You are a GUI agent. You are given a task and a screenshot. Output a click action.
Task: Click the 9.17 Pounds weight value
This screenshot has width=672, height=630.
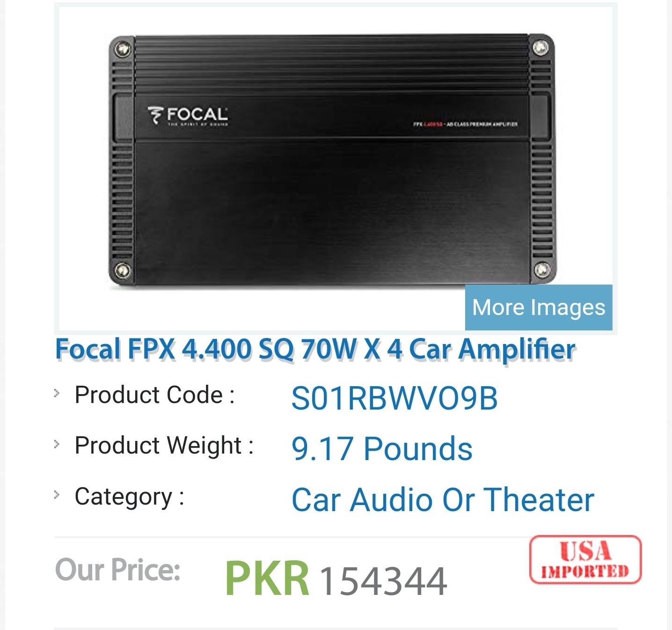pos(381,449)
